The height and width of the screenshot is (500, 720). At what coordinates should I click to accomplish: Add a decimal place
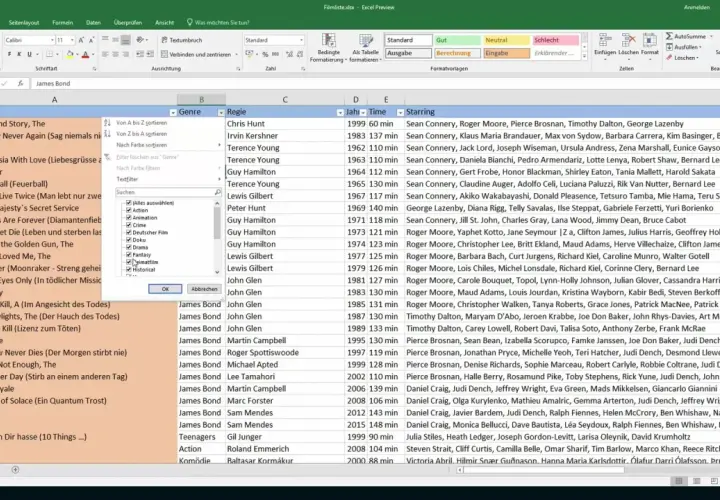pos(289,54)
